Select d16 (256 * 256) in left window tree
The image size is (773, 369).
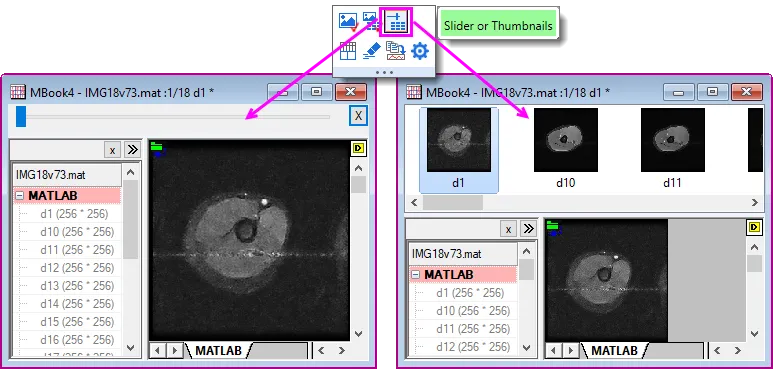click(x=77, y=339)
